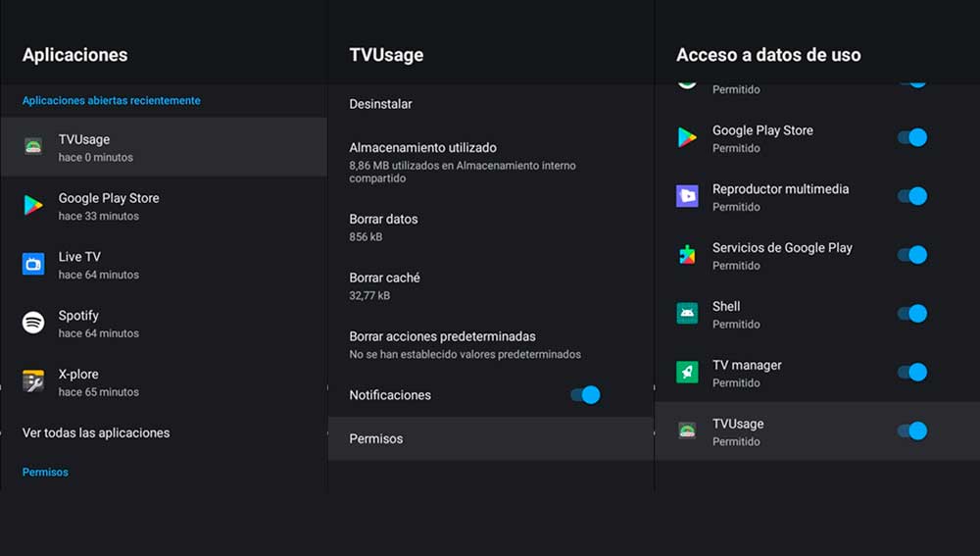Click the Live TV app icon
Viewport: 980px width, 556px height.
point(33,264)
